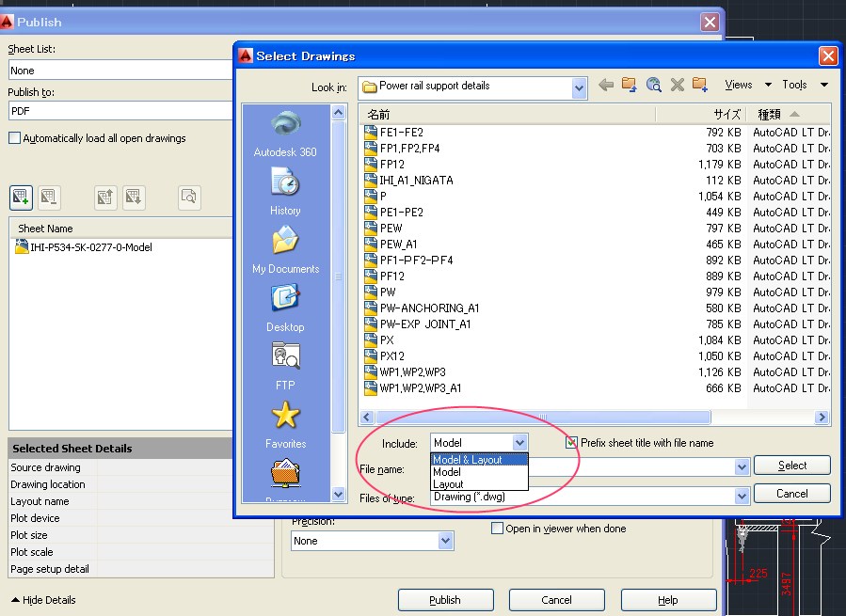
Task: Click the Remove Sheets icon
Action: (48, 197)
